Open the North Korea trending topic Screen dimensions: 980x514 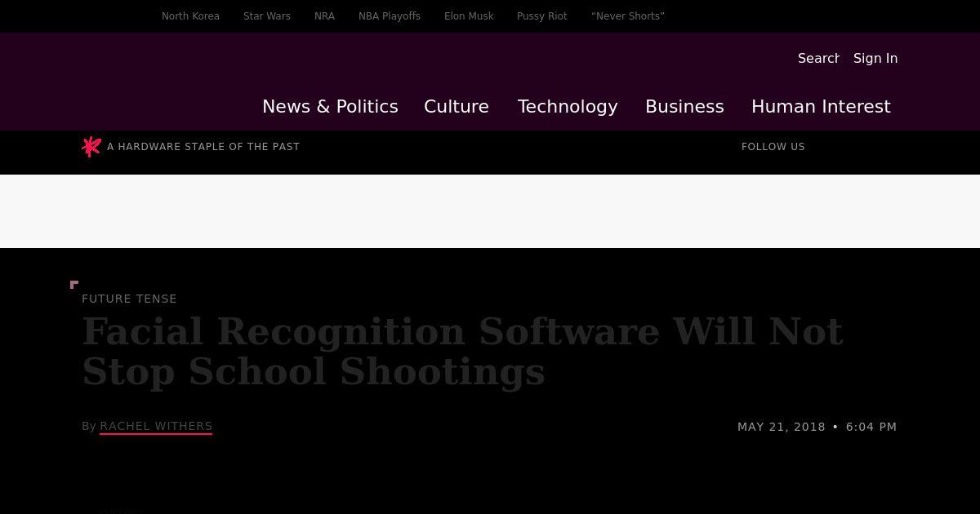[190, 16]
